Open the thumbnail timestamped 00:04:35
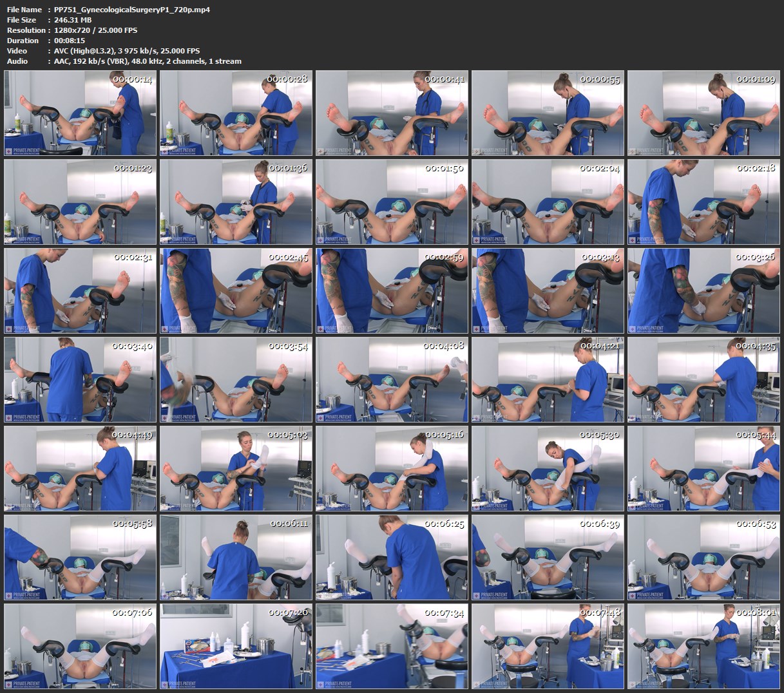The image size is (784, 693). click(x=703, y=379)
